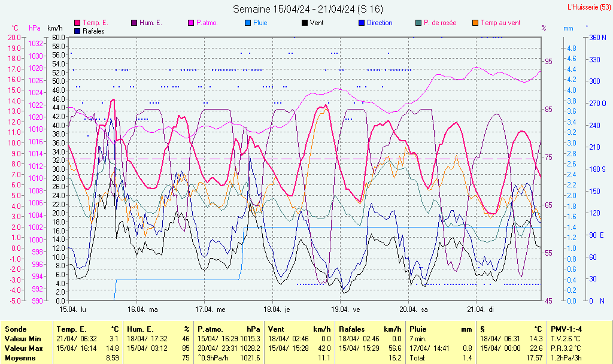This screenshot has width=613, height=364.
Task: Click the '§' column header
Action: (x=482, y=329)
